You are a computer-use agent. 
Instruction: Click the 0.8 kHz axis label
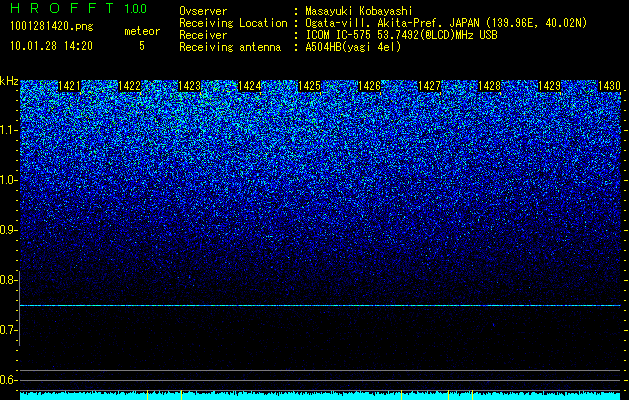[x=8, y=280]
